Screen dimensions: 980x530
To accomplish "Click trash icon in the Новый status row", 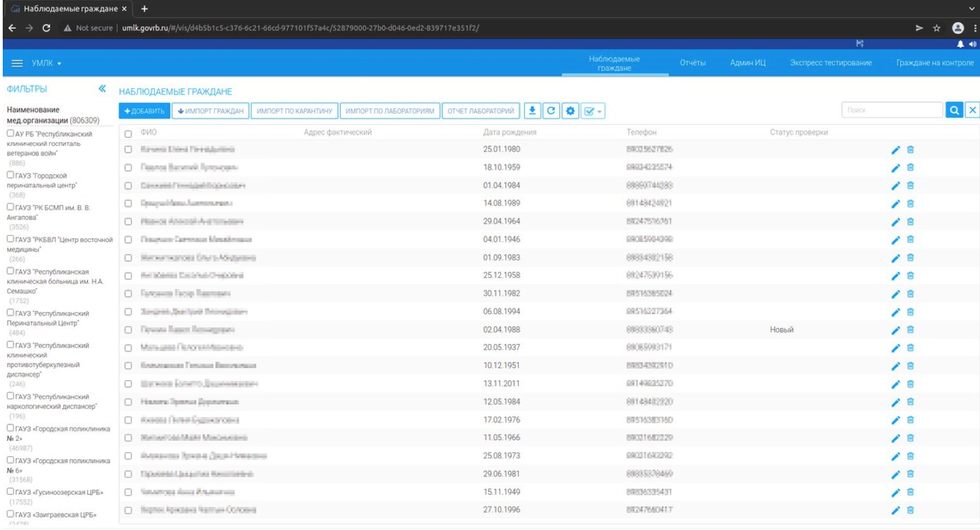I will (x=910, y=330).
